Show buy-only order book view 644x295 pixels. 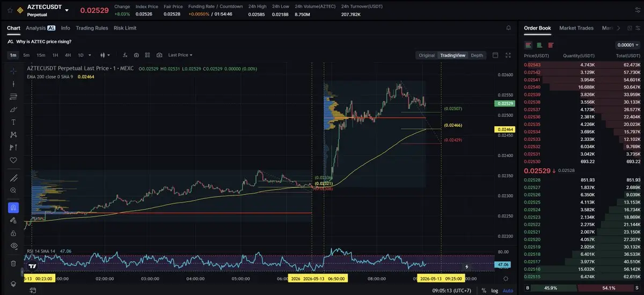(539, 45)
